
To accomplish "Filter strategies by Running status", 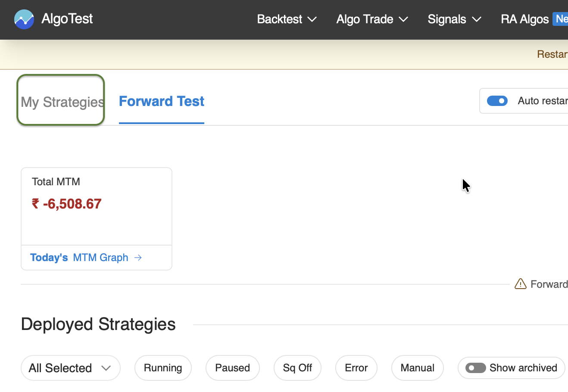I will [163, 367].
